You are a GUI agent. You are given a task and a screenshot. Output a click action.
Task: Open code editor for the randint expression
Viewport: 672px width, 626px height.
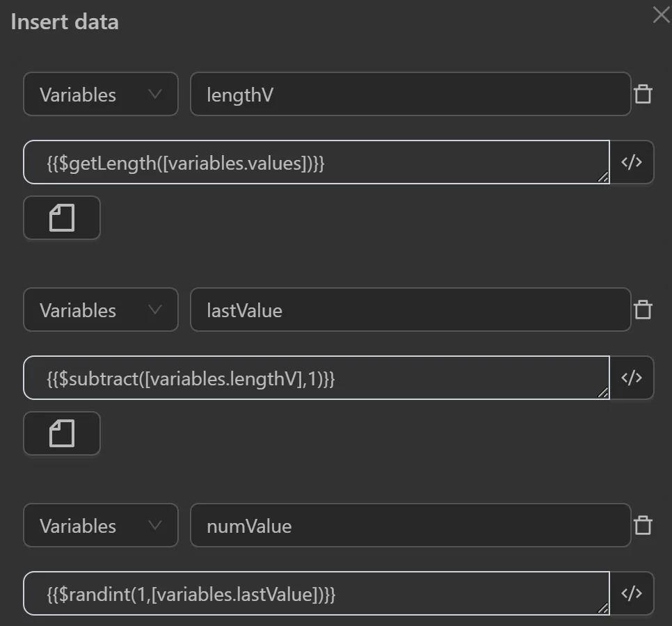coord(632,593)
